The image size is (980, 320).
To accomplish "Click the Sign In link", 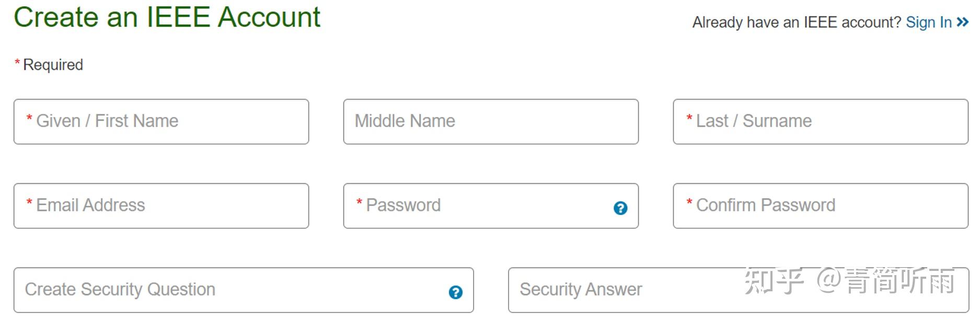I will click(x=928, y=22).
